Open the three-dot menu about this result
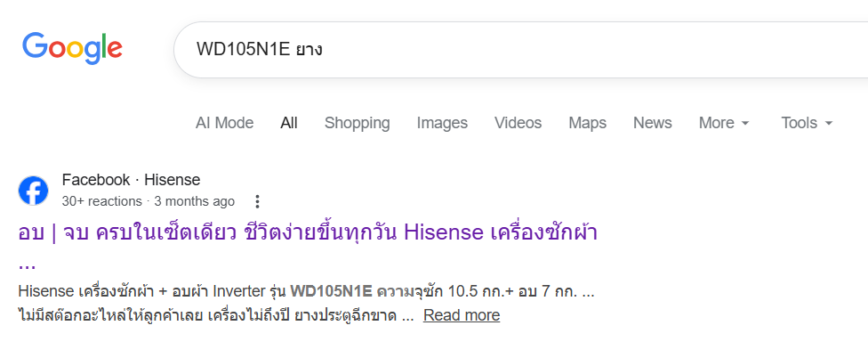The image size is (868, 358). coord(258,201)
